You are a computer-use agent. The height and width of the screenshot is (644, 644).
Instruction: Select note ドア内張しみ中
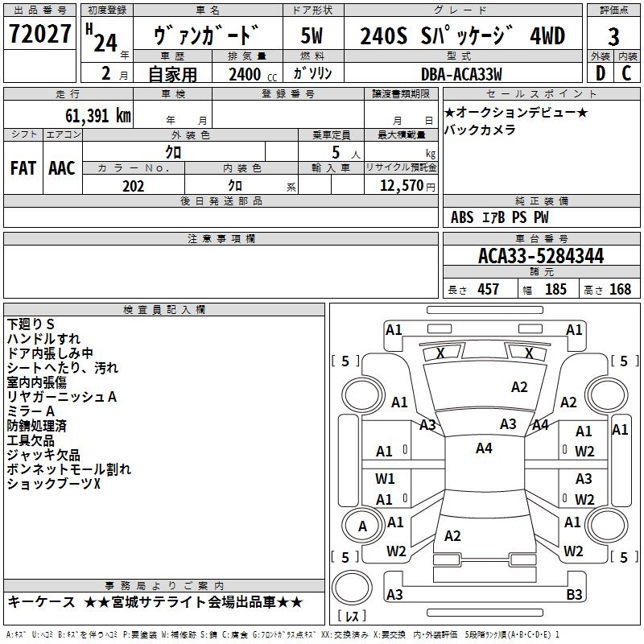(x=50, y=353)
